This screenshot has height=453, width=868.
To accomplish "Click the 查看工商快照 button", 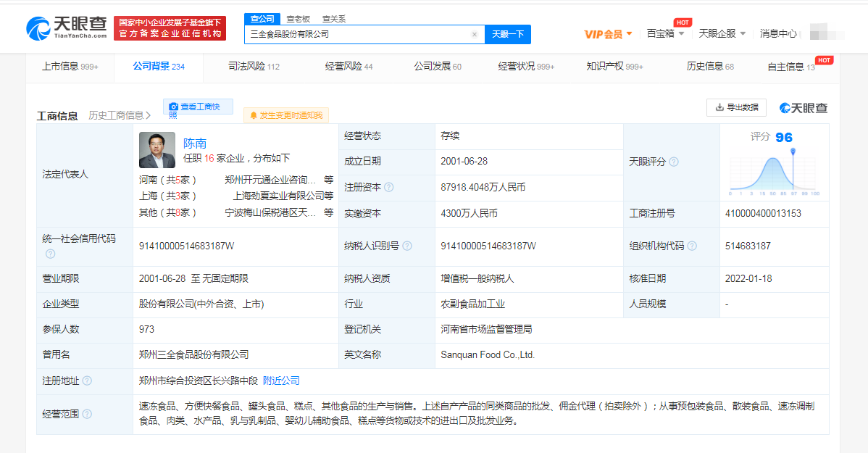I will point(199,107).
